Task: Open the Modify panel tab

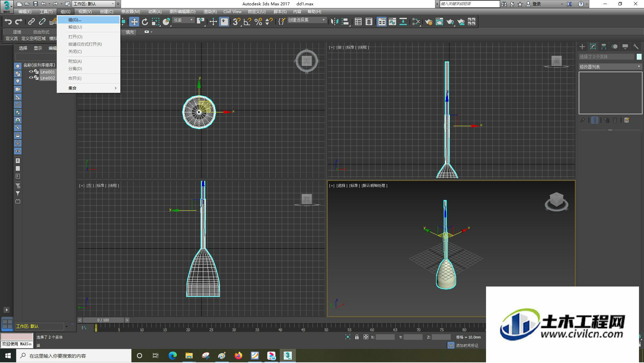Action: (x=593, y=47)
